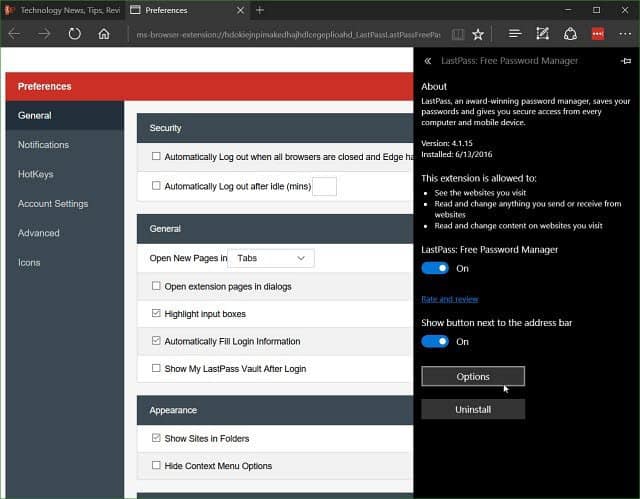Image resolution: width=640 pixels, height=499 pixels.
Task: Click the browser forward arrow
Action: [x=44, y=33]
